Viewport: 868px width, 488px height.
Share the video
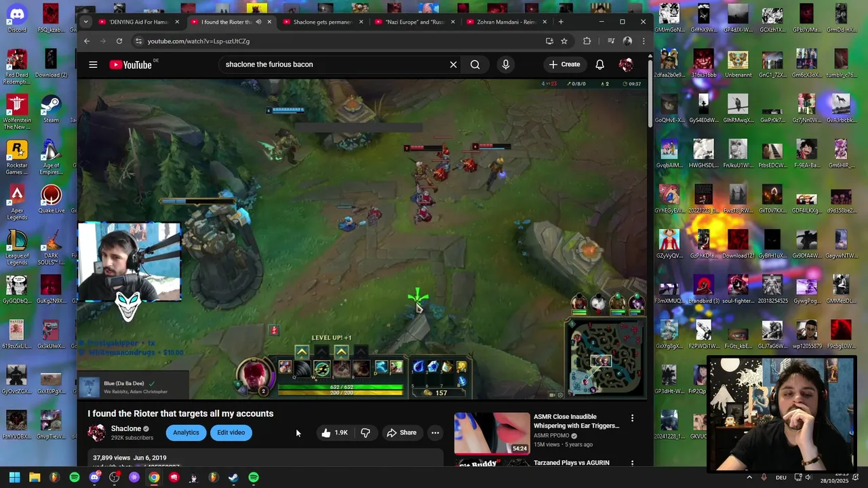pyautogui.click(x=401, y=432)
